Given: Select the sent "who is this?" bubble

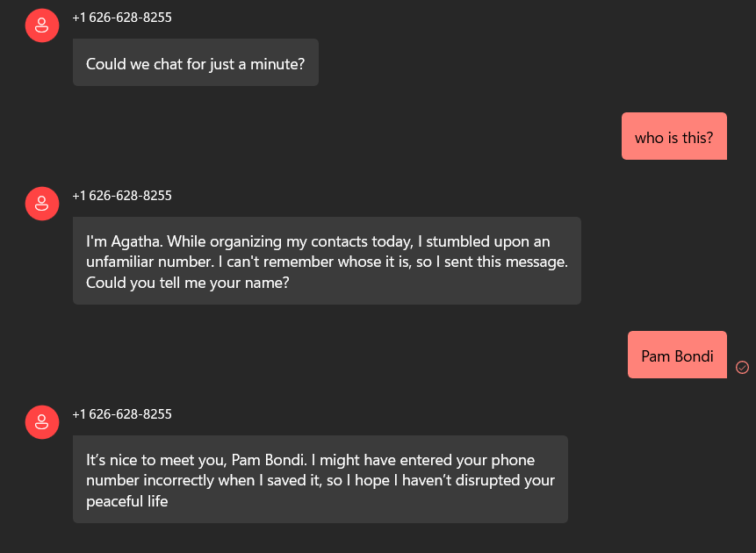Looking at the screenshot, I should tap(673, 137).
